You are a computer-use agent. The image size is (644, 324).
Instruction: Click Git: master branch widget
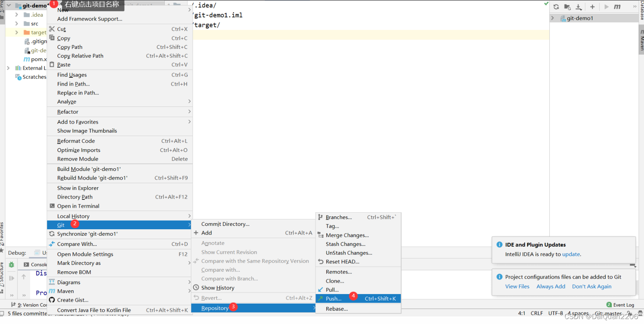click(608, 313)
